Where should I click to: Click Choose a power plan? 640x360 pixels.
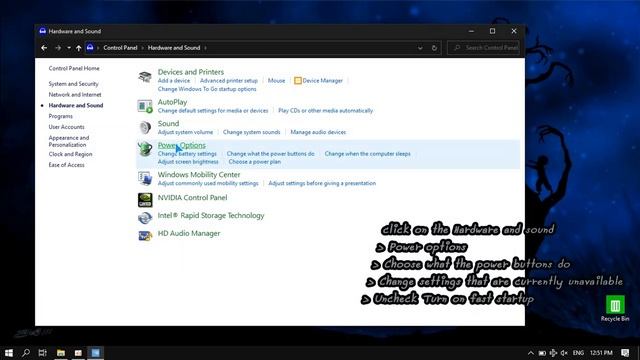pyautogui.click(x=255, y=162)
